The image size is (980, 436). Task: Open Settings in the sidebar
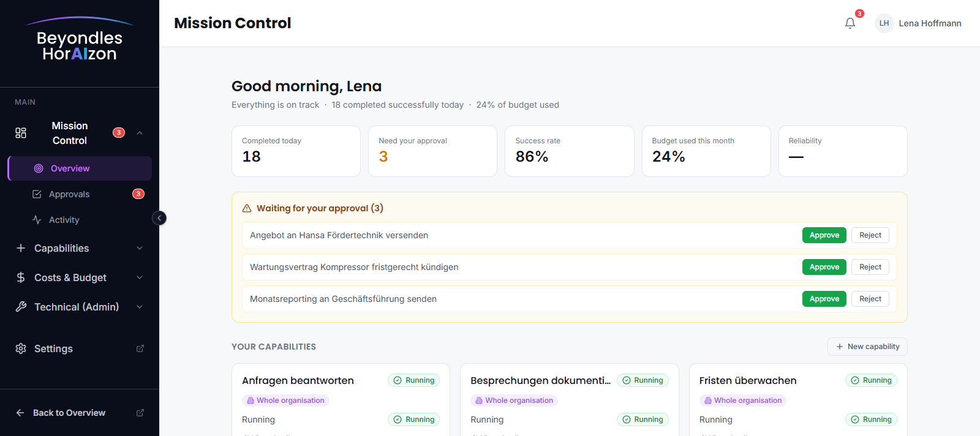(80, 348)
